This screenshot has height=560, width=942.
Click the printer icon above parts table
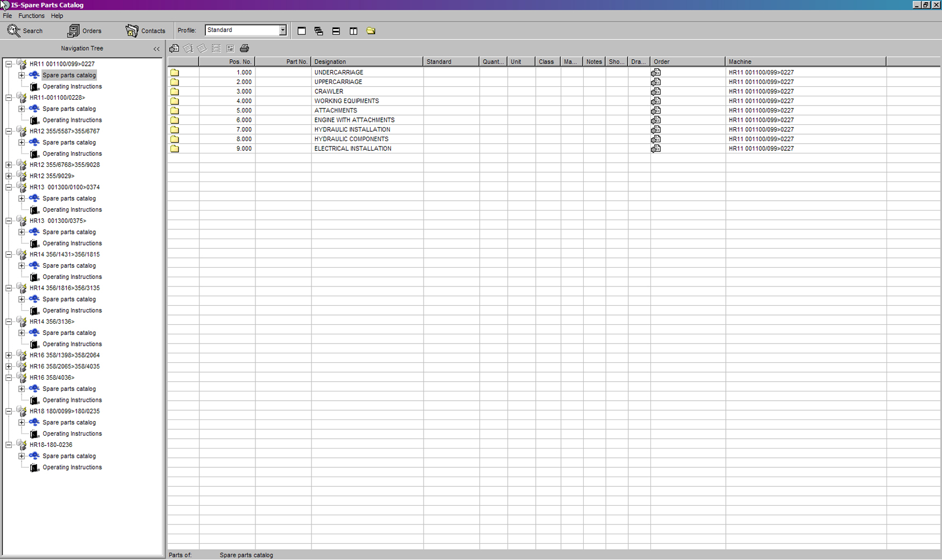(x=244, y=48)
